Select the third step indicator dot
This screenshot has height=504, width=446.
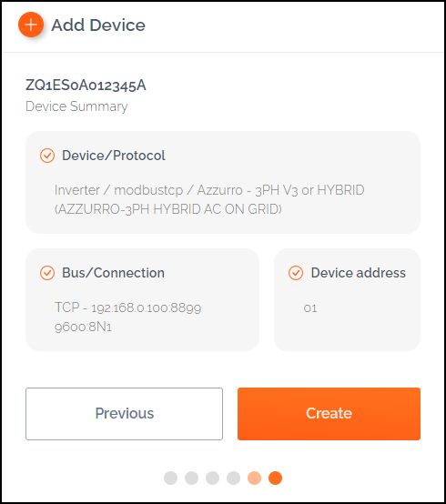[213, 478]
